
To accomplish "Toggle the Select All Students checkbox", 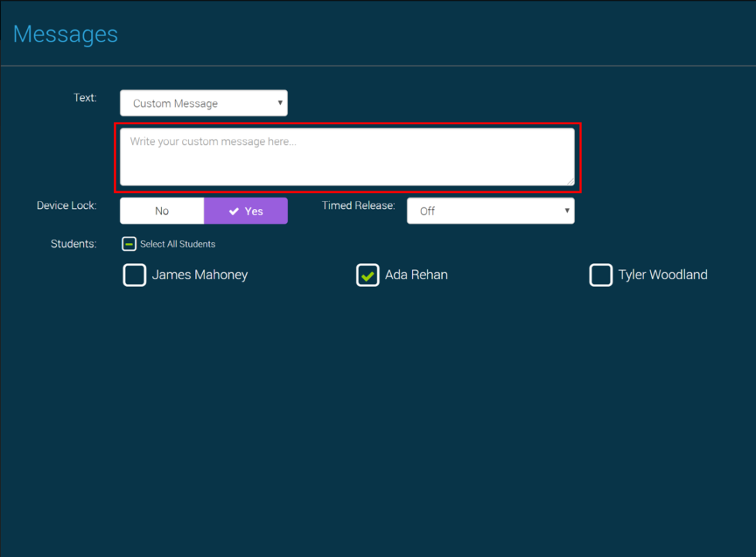I will (x=130, y=244).
